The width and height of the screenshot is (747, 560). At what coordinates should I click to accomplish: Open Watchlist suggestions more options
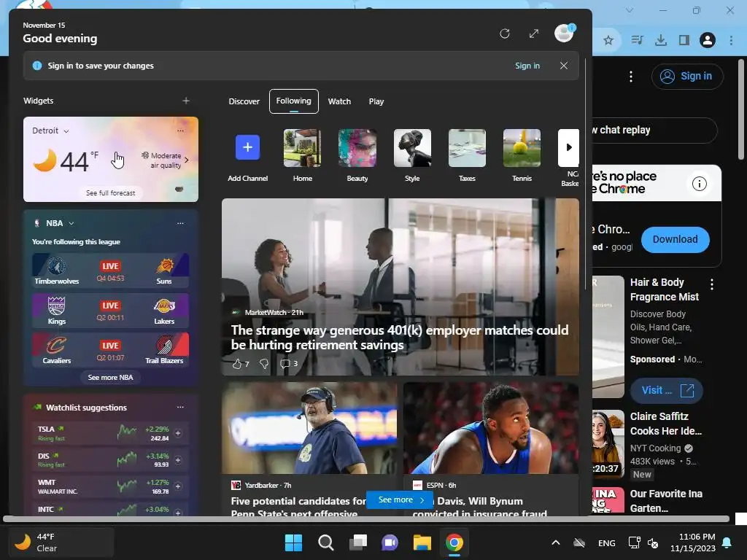tap(181, 407)
